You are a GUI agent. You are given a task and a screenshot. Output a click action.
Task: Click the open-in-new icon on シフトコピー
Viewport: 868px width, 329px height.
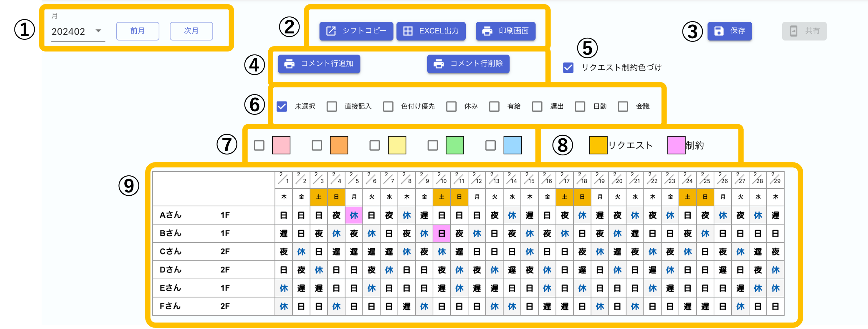(x=331, y=31)
